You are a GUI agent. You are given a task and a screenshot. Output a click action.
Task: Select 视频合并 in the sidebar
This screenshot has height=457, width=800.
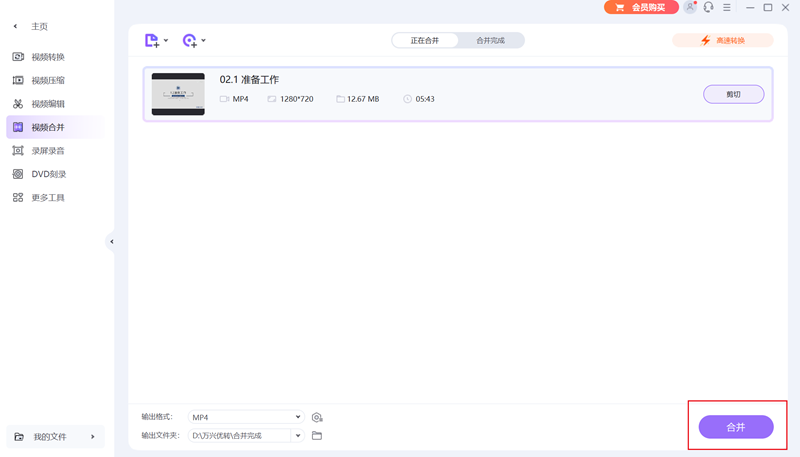click(55, 127)
